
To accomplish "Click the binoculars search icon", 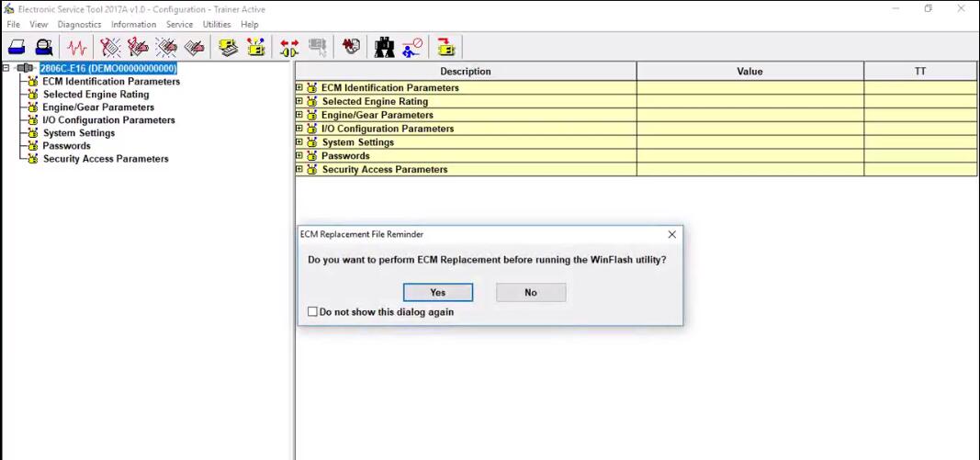I will (385, 47).
